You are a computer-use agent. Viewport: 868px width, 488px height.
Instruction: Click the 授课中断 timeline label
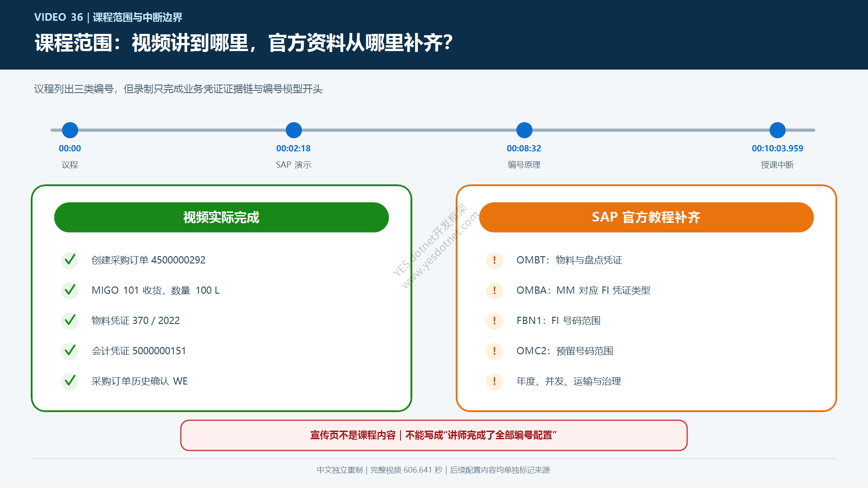pyautogui.click(x=778, y=165)
